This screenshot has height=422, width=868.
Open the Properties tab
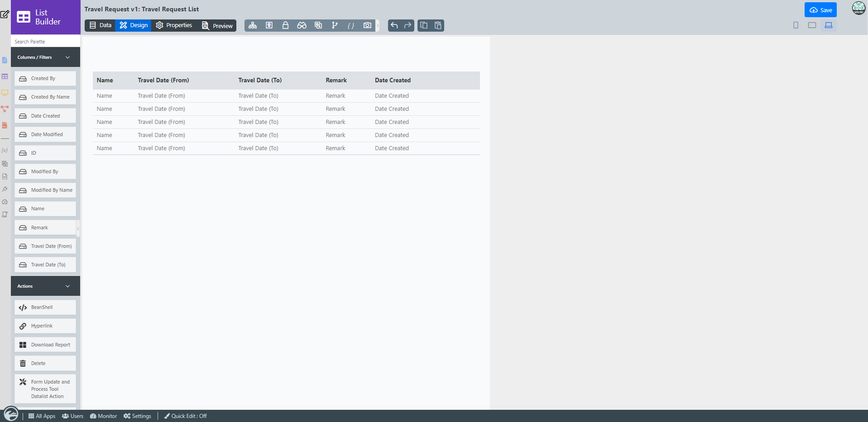coord(174,25)
